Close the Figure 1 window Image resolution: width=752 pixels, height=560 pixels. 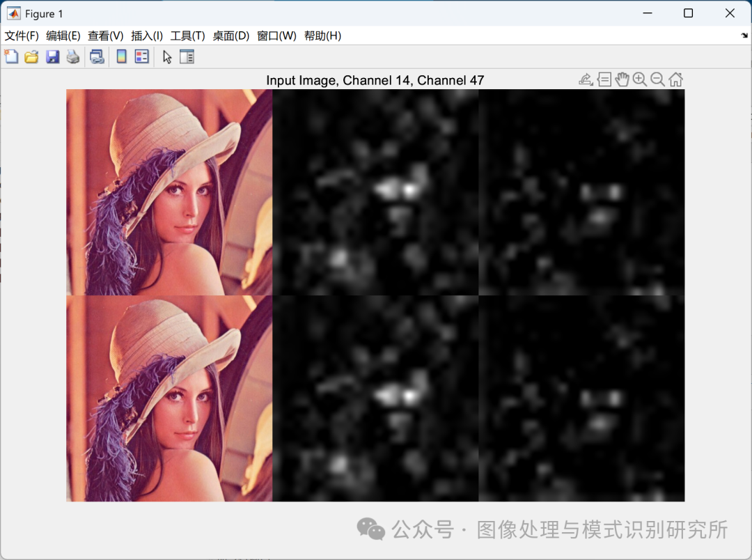(730, 13)
